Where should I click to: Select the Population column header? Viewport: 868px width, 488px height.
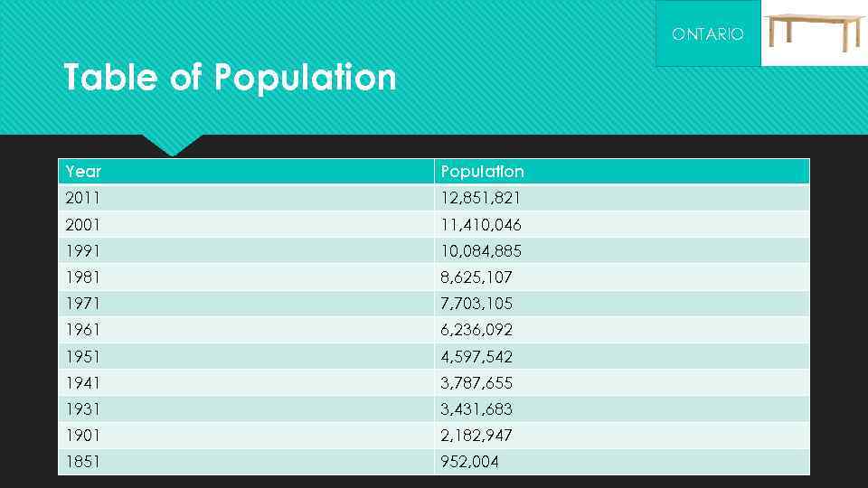tap(482, 172)
